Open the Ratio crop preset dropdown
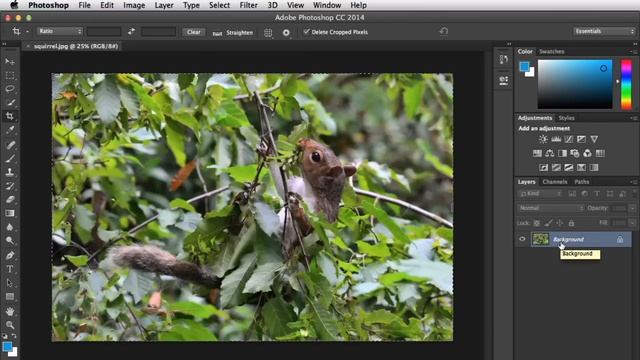The image size is (640, 360). tap(60, 31)
